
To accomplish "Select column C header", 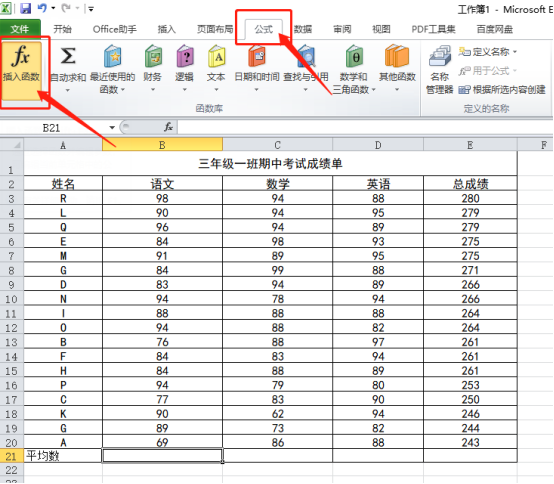I will 277,145.
